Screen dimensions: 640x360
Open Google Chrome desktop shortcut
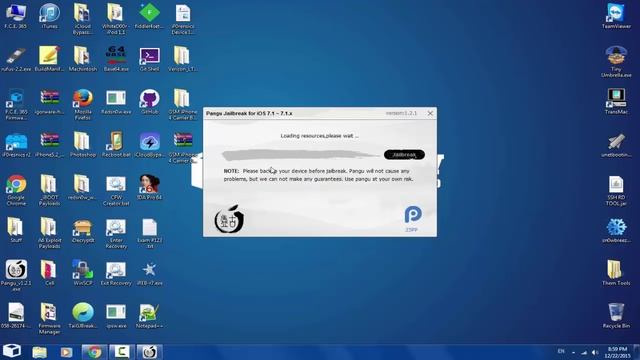point(16,190)
